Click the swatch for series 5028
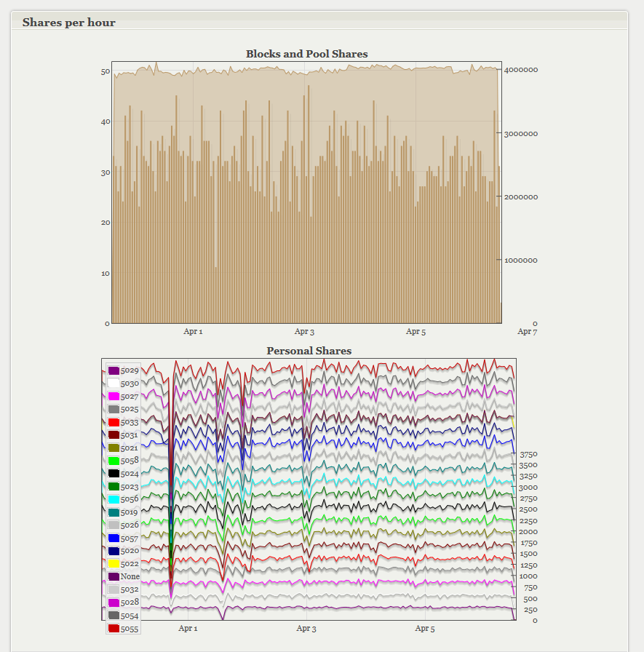Screen dimensions: 644x652 coord(114,603)
